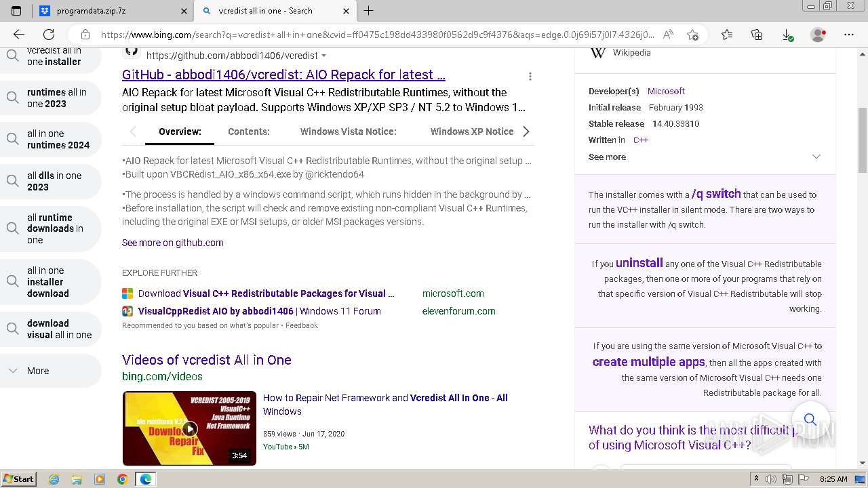Search all in one runtimes 2024 suggestion
The height and width of the screenshot is (488, 868).
(x=50, y=140)
